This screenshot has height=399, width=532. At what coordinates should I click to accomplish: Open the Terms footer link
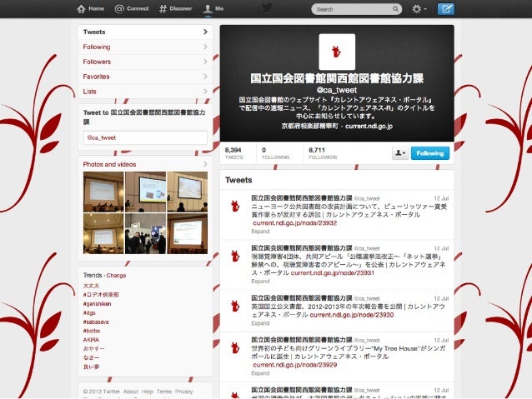164,392
